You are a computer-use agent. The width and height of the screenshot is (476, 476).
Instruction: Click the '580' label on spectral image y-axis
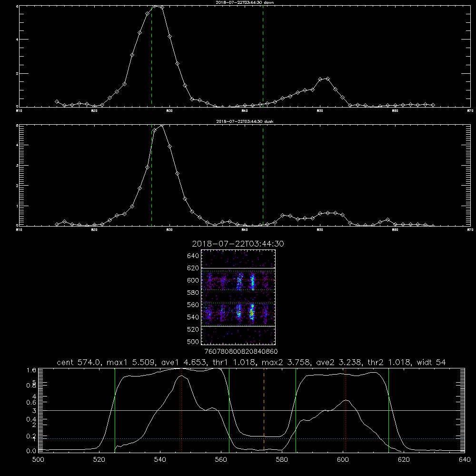193,293
